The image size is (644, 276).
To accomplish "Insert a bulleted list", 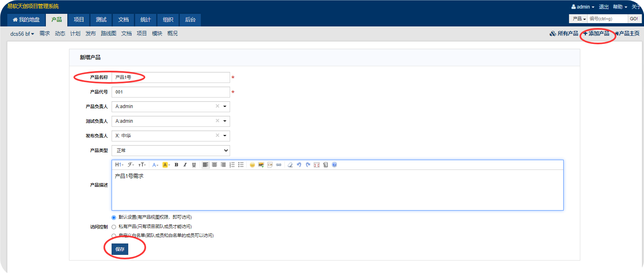I will [x=241, y=165].
